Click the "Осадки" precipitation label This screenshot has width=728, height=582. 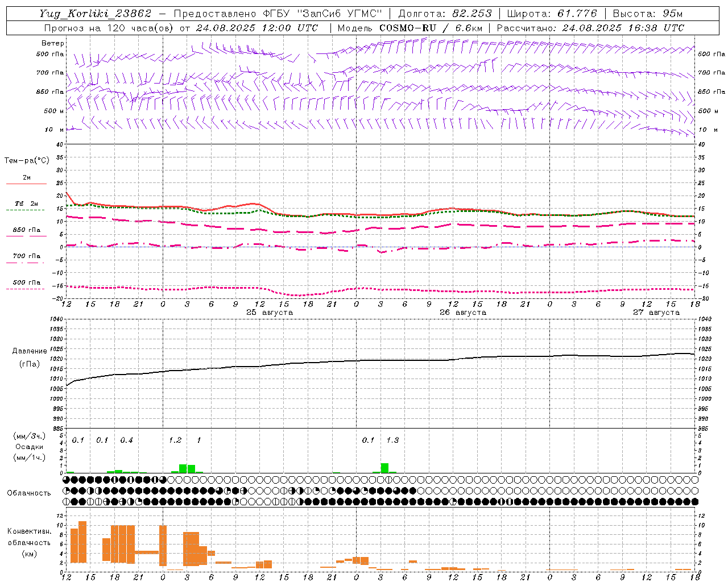[30, 447]
